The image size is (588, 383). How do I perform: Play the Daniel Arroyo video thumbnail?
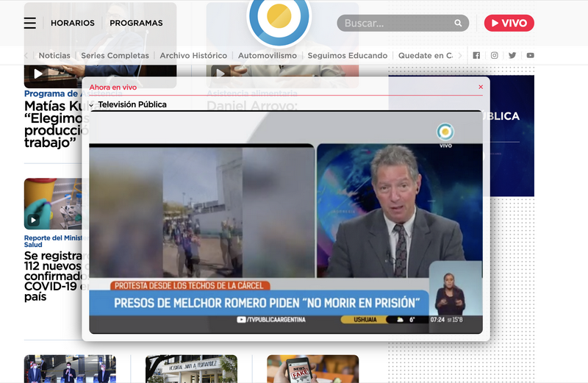[x=221, y=73]
